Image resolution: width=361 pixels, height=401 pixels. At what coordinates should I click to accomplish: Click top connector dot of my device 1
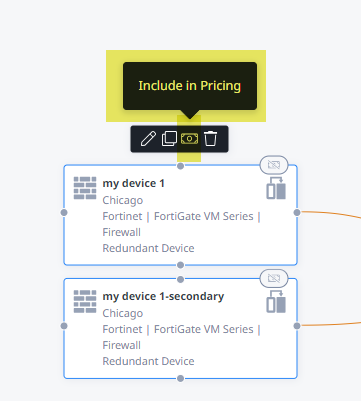(180, 166)
